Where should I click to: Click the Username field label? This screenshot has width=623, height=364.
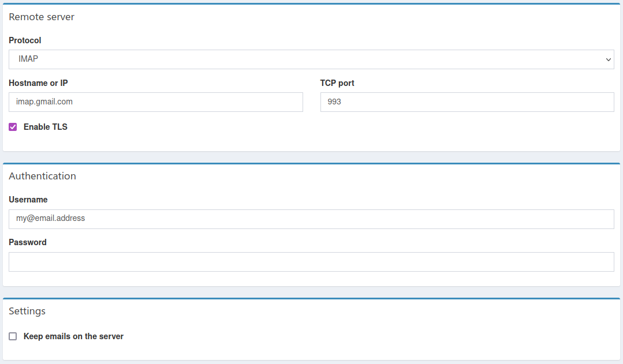click(x=28, y=200)
